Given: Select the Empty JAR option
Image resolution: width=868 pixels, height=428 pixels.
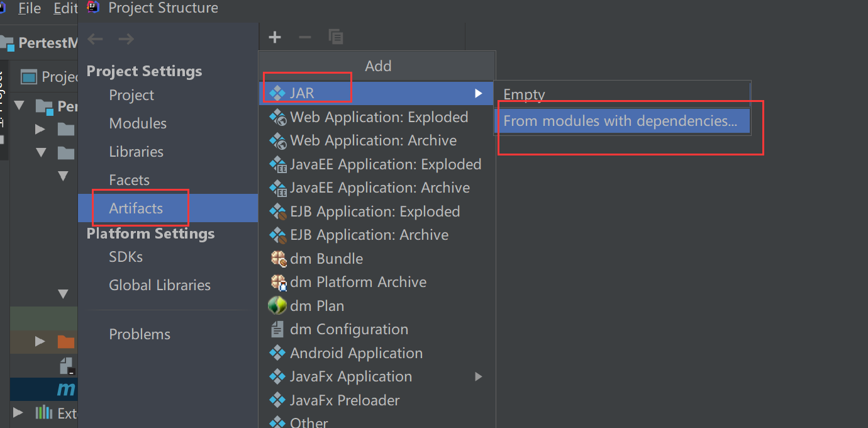Looking at the screenshot, I should coord(524,94).
